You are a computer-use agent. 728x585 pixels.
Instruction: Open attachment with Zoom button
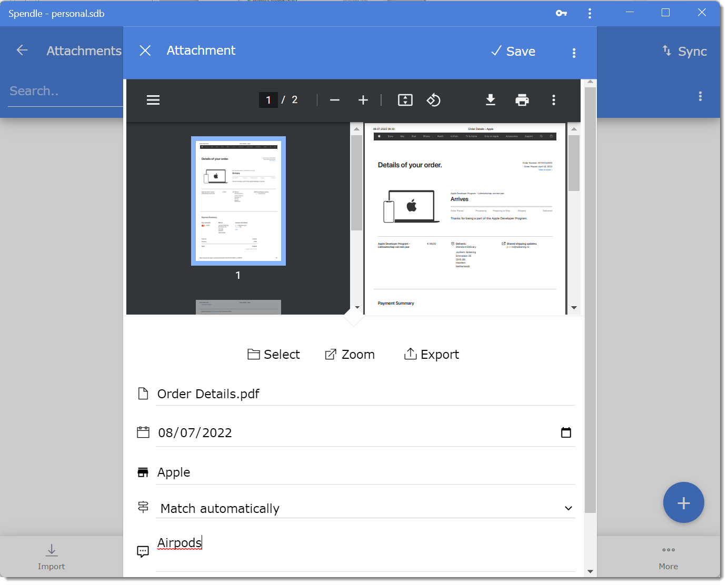coord(350,355)
